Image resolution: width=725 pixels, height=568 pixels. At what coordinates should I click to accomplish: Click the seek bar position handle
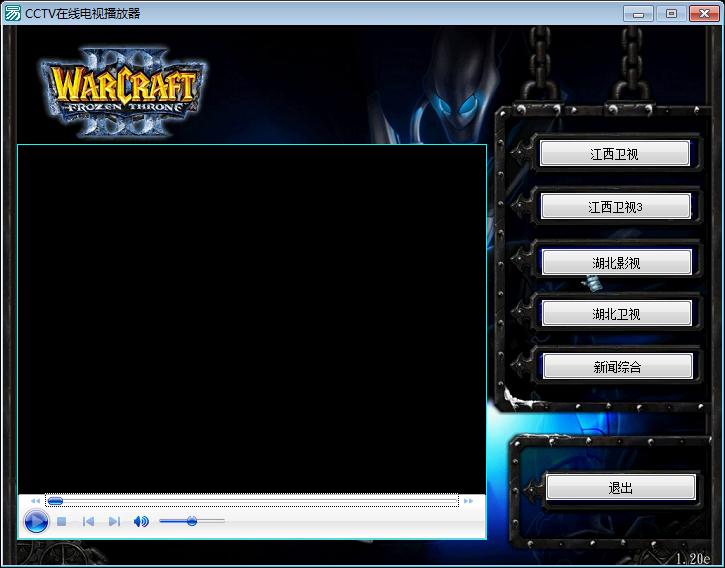click(55, 501)
